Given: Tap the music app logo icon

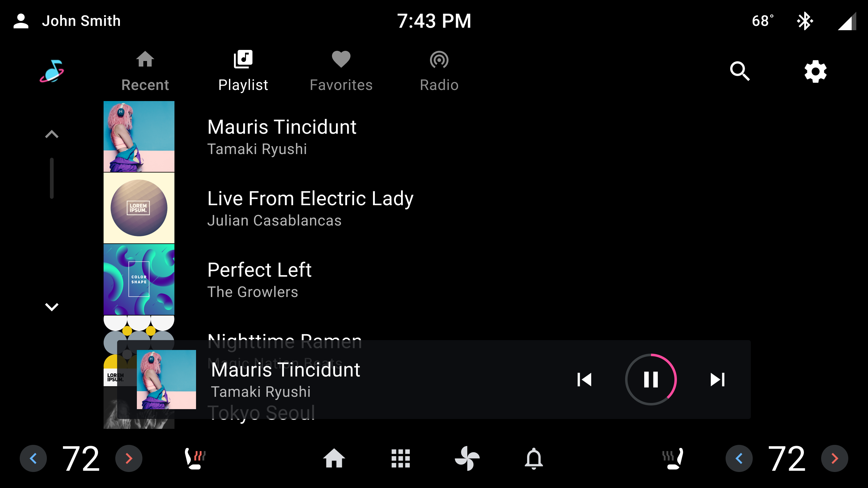Looking at the screenshot, I should 52,71.
